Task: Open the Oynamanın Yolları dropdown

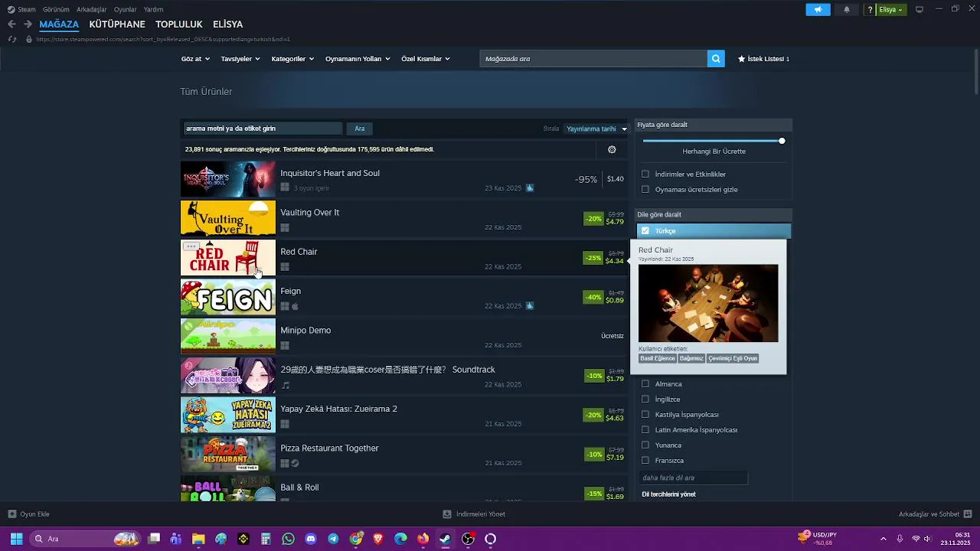Action: coord(358,59)
